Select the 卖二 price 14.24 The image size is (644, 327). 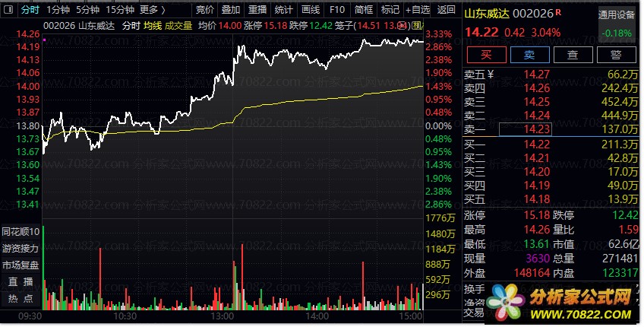[536, 116]
